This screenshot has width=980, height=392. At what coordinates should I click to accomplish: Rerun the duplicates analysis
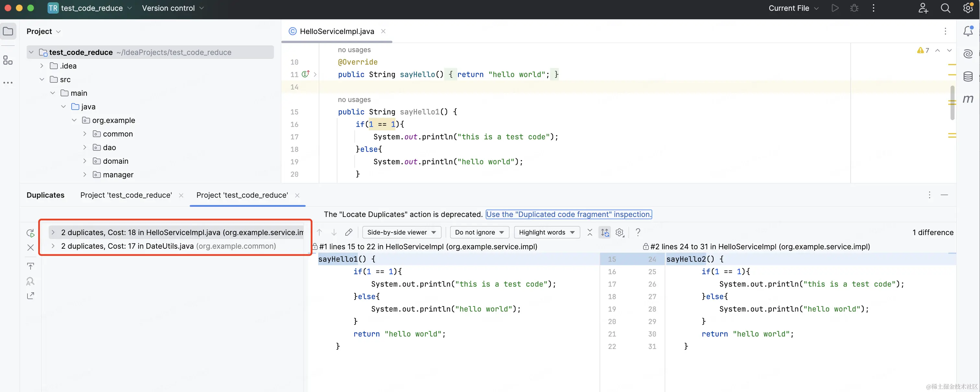tap(30, 233)
